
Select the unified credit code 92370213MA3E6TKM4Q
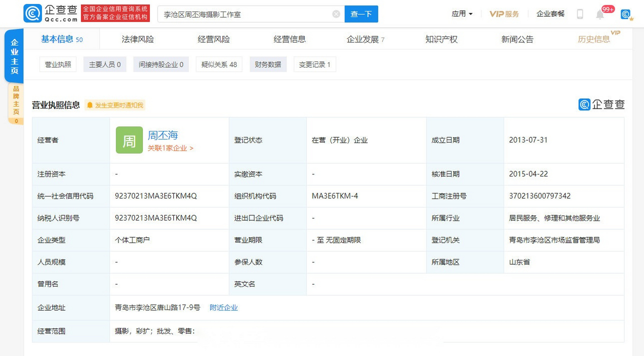click(x=156, y=196)
